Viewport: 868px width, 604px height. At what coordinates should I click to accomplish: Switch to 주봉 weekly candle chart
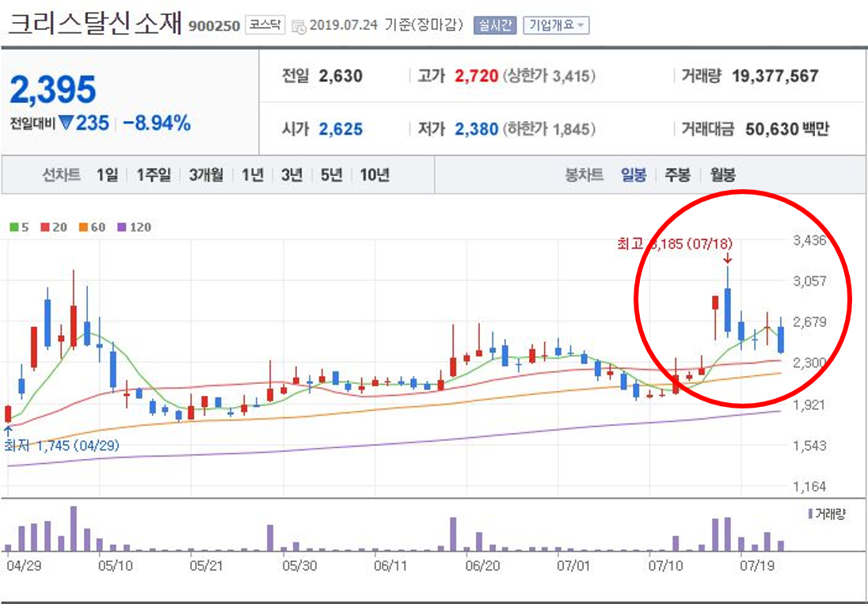(x=678, y=175)
